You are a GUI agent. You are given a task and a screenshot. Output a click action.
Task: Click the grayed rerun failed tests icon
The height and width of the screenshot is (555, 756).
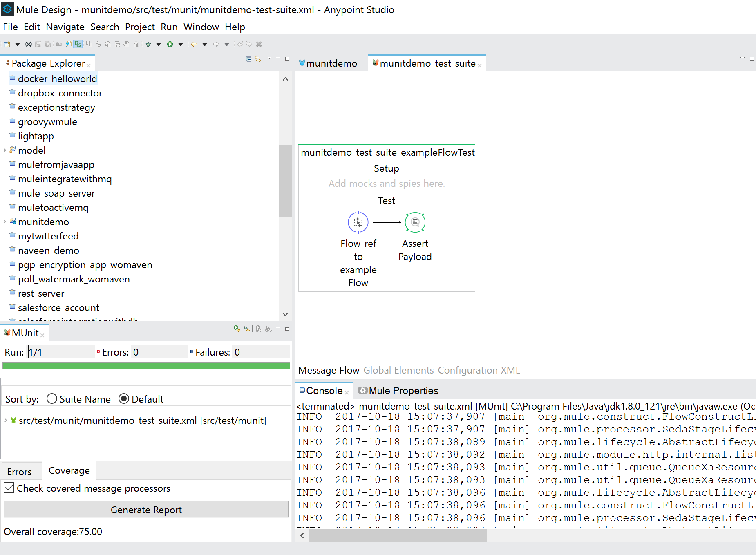pyautogui.click(x=259, y=329)
